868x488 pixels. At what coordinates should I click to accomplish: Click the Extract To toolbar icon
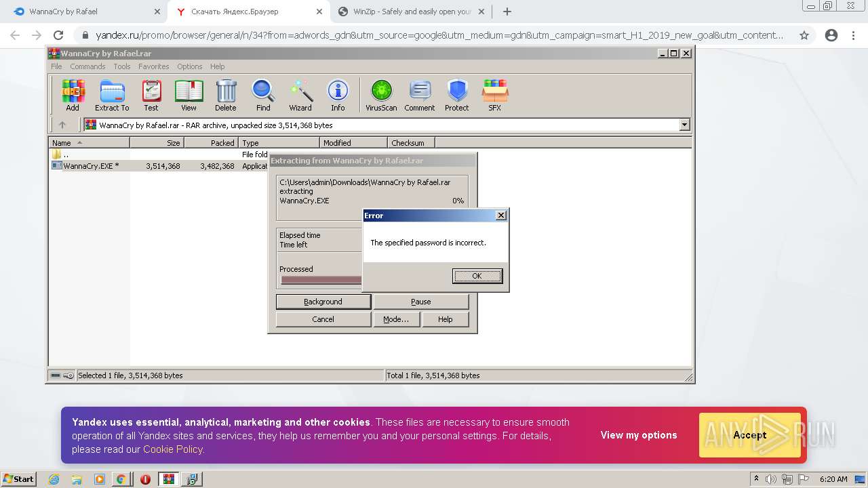(112, 95)
